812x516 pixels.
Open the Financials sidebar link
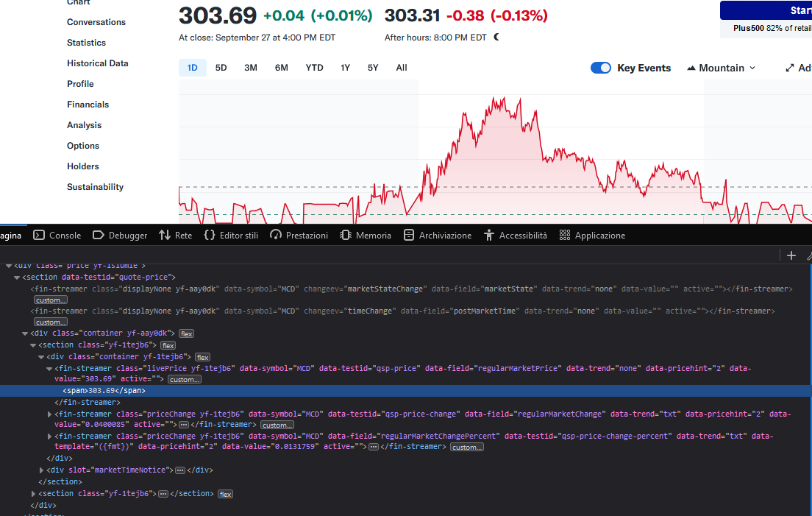tap(88, 105)
